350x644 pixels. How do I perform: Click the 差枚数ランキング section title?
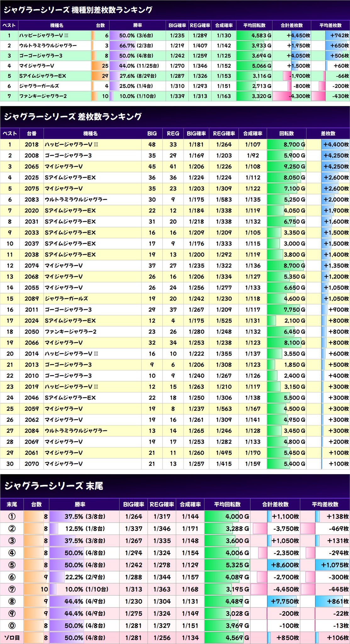[73, 116]
